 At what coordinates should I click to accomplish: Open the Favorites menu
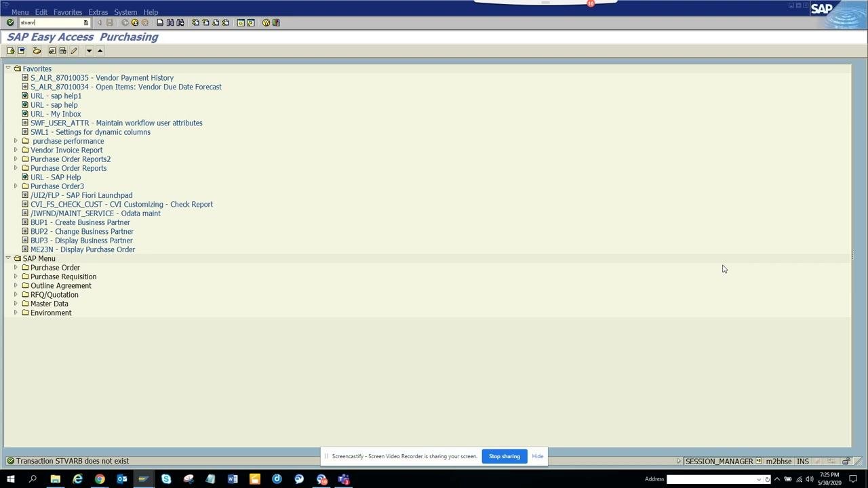point(68,12)
